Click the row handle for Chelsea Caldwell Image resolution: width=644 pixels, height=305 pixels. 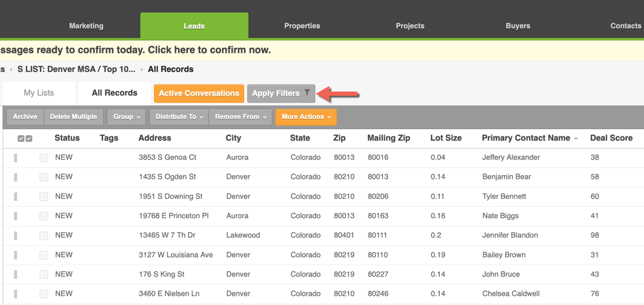(x=16, y=294)
